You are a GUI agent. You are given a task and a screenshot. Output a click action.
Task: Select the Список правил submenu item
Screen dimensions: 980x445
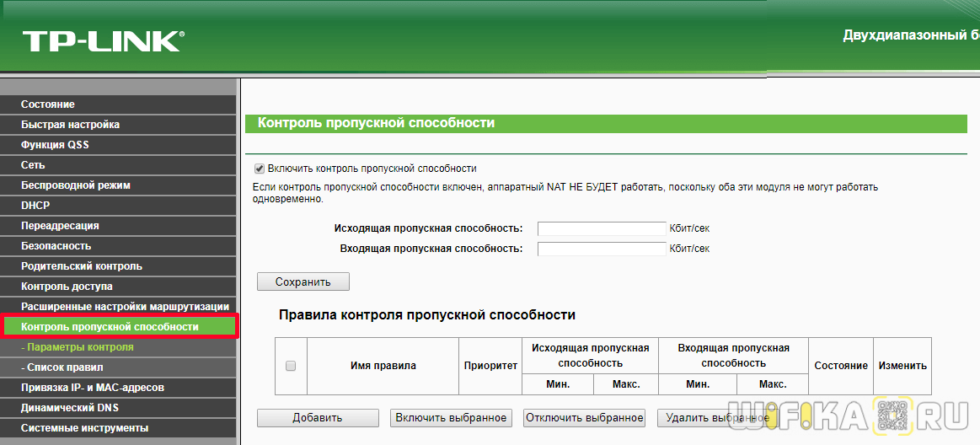click(64, 367)
